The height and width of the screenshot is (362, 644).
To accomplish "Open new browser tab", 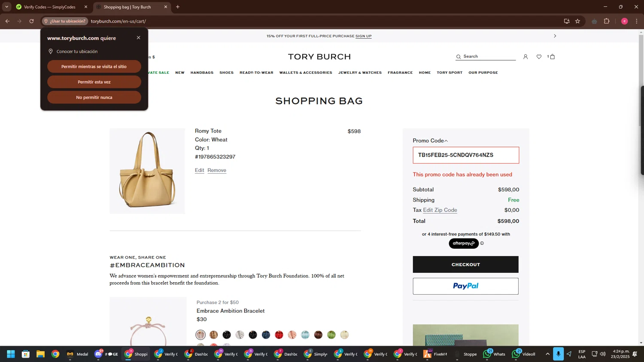I will pos(178,7).
